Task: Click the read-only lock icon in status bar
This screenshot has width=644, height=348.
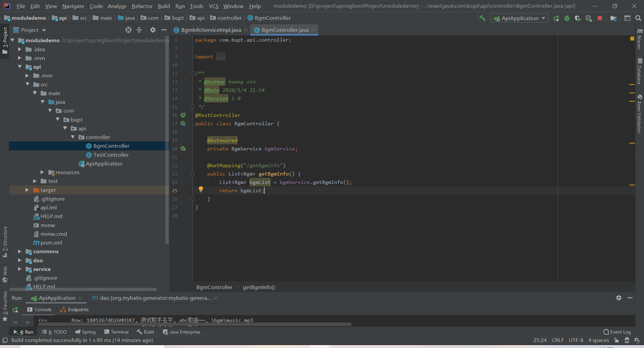Action: pyautogui.click(x=616, y=340)
